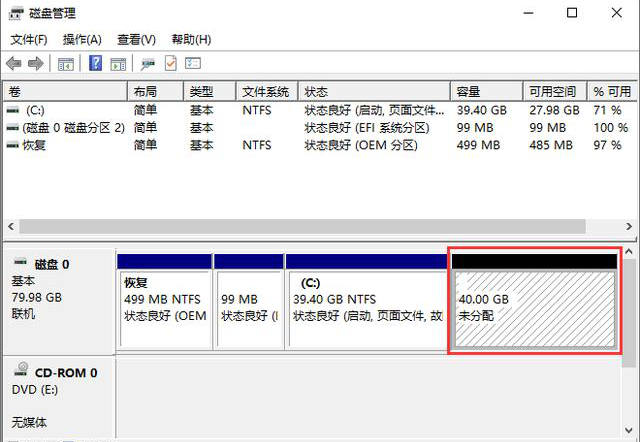Viewport: 640px width, 442px height.
Task: Click the drive icon next to (C:)
Action: (13, 110)
